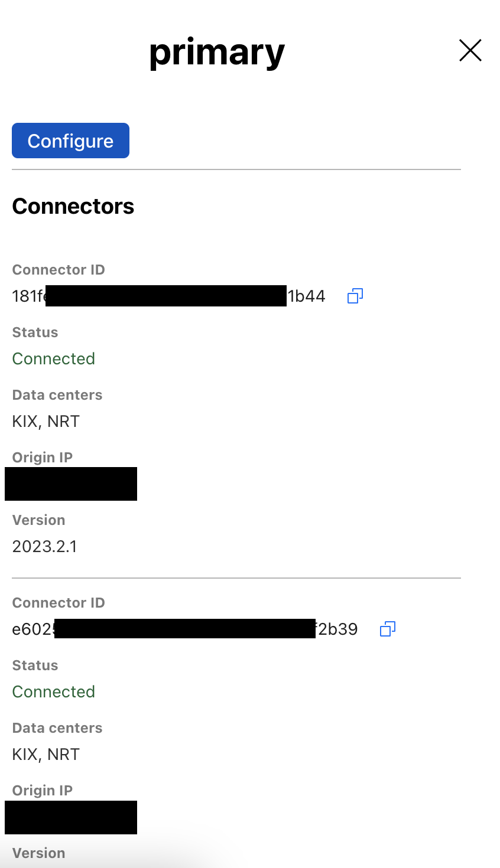Click the first connector's 'Data centers' label
This screenshot has height=868, width=500.
coord(57,395)
